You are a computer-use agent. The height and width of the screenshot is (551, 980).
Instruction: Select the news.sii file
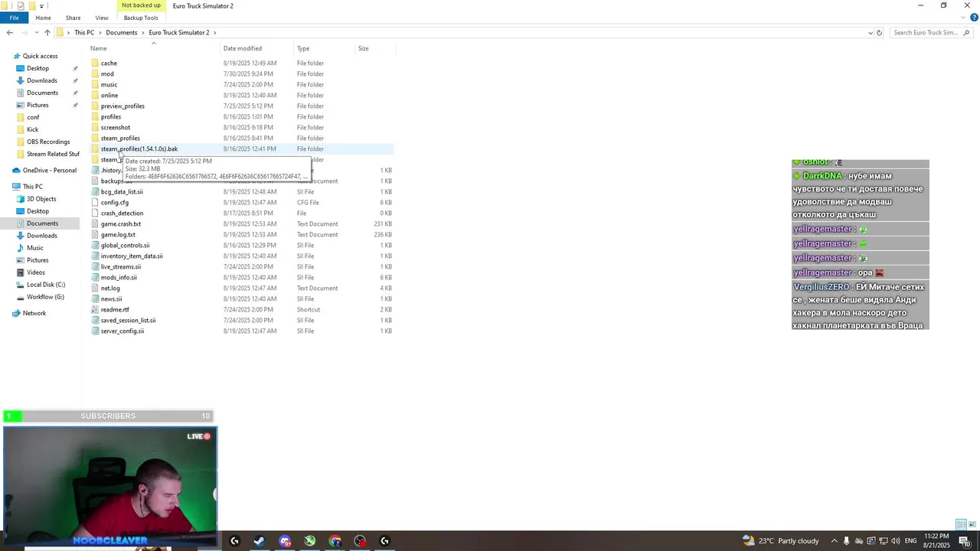click(x=111, y=298)
